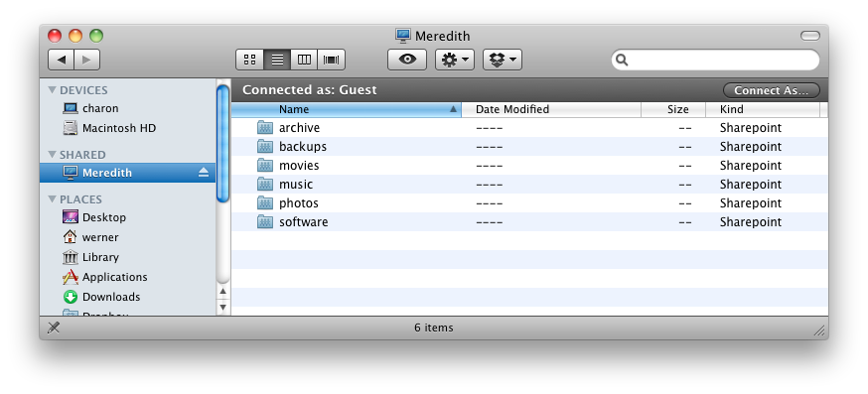Screen dimensions: 868x394
Task: Sort by the Kind column header
Action: [763, 109]
